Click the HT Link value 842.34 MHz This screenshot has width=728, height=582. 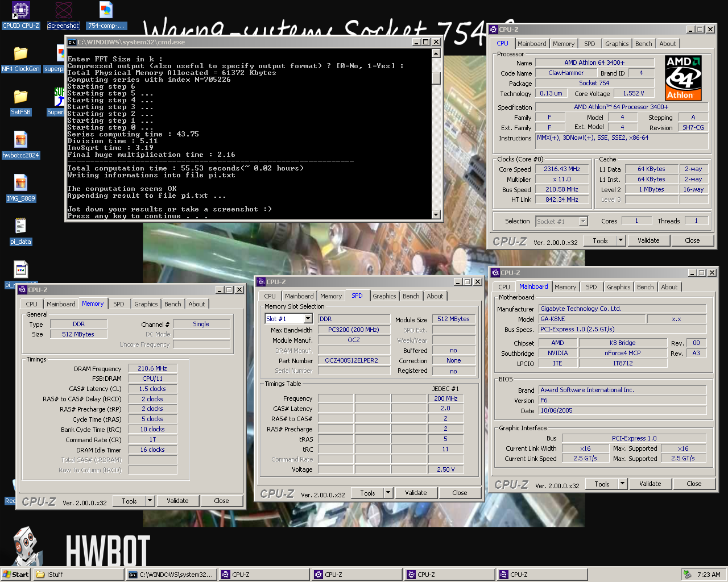point(562,199)
